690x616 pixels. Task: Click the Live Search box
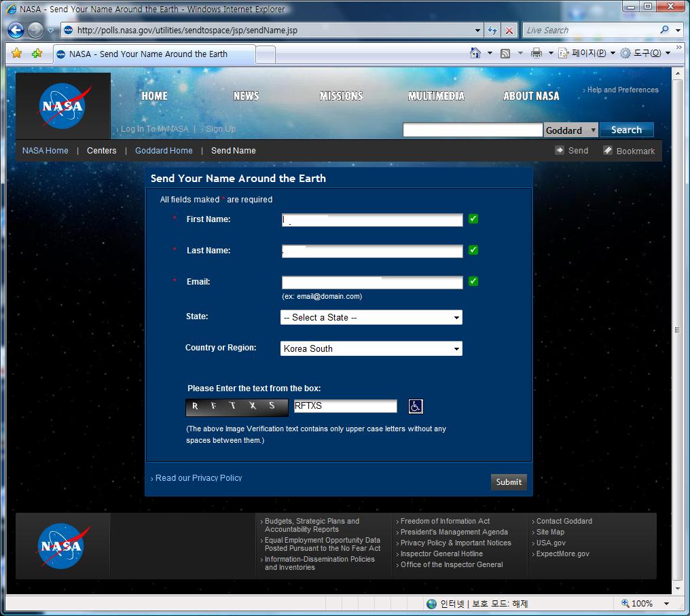click(591, 31)
